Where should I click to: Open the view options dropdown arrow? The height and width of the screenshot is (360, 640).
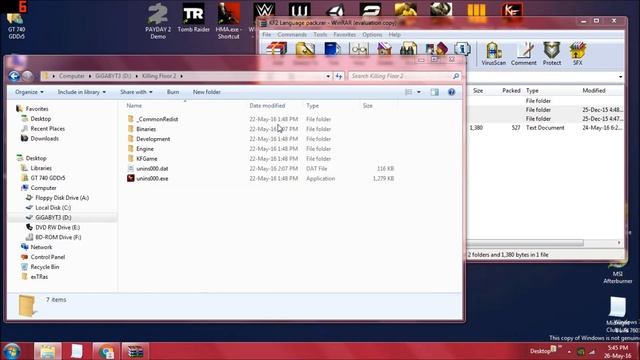click(x=419, y=92)
